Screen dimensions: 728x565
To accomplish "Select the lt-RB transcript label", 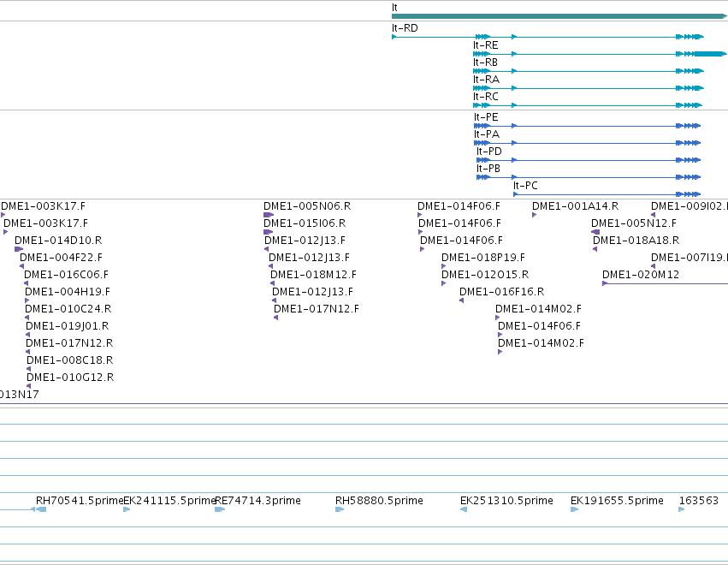I will coord(485,62).
